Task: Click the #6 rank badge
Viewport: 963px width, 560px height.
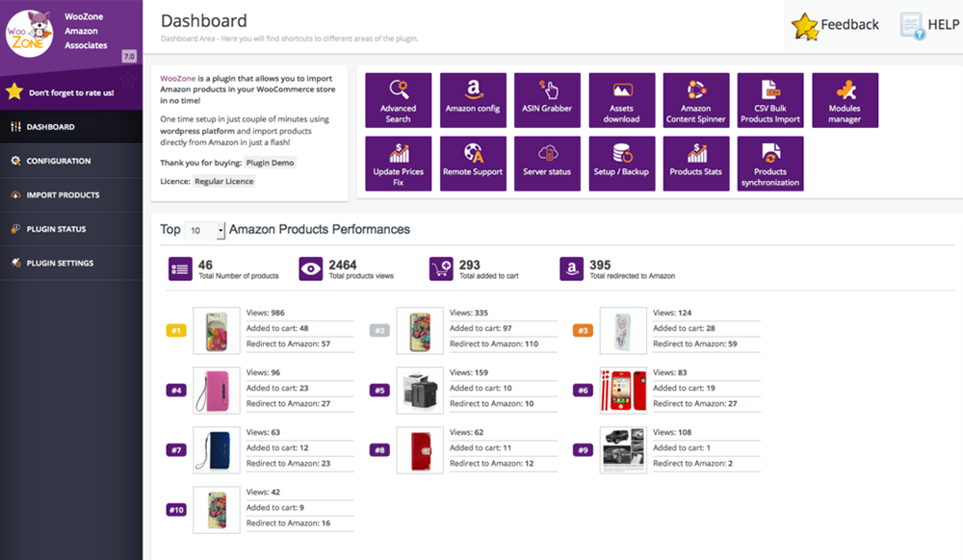Action: coord(583,390)
